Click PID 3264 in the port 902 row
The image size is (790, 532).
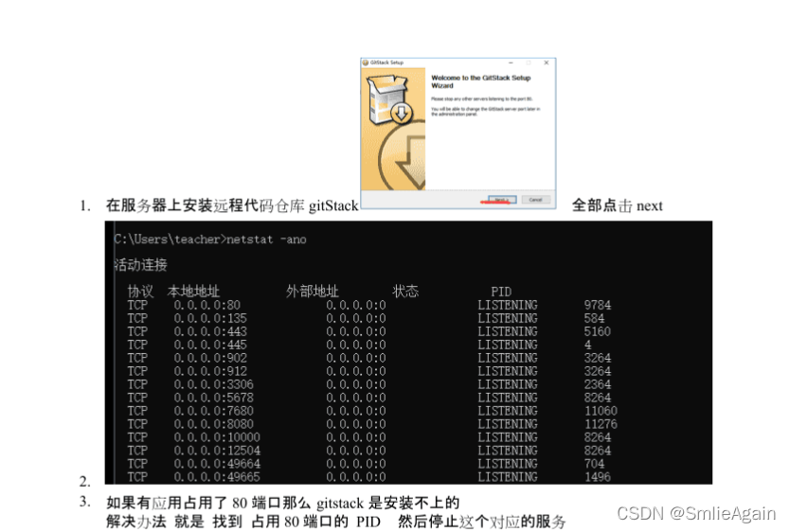point(598,358)
